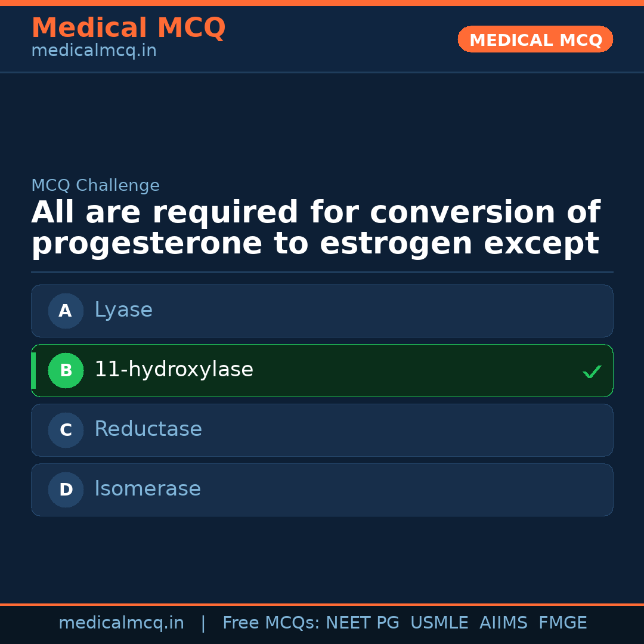Select the 11-hydroxylase answer text
Viewport: 644px width, 644px height.
click(x=174, y=370)
